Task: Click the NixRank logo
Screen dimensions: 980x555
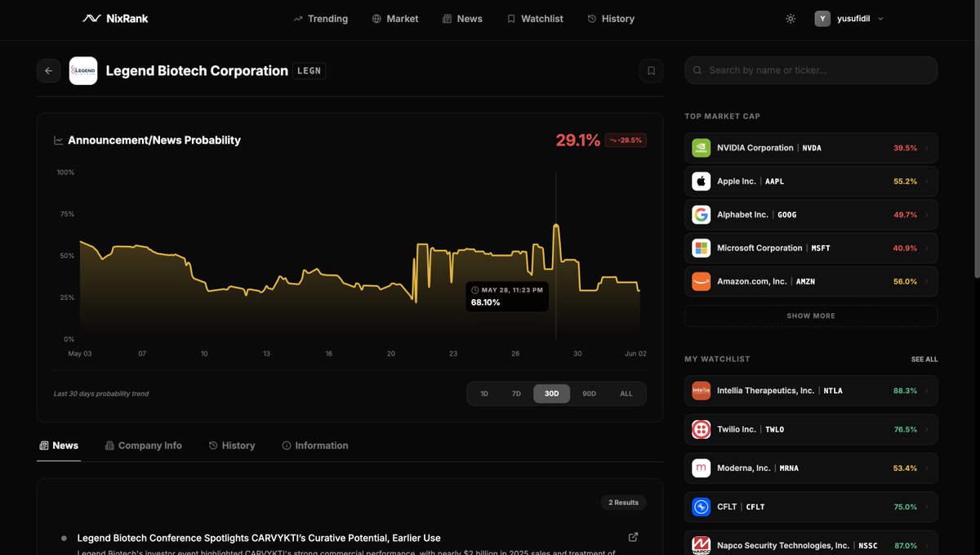Action: [115, 18]
